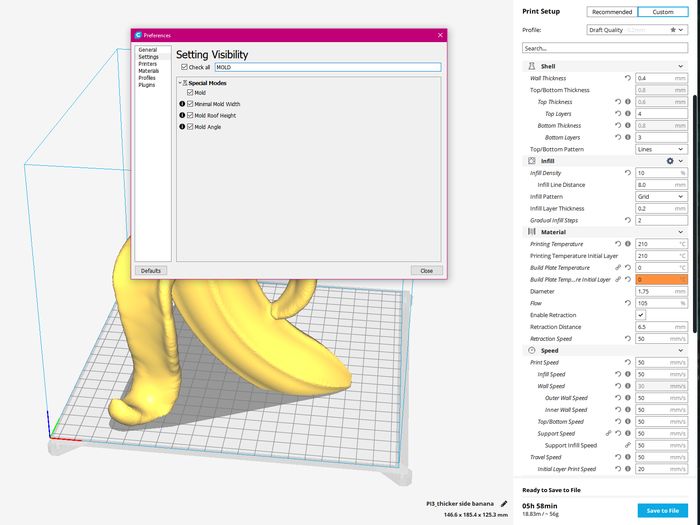Screen dimensions: 700x525
Task: Open the Infill category settings gear
Action: point(670,161)
